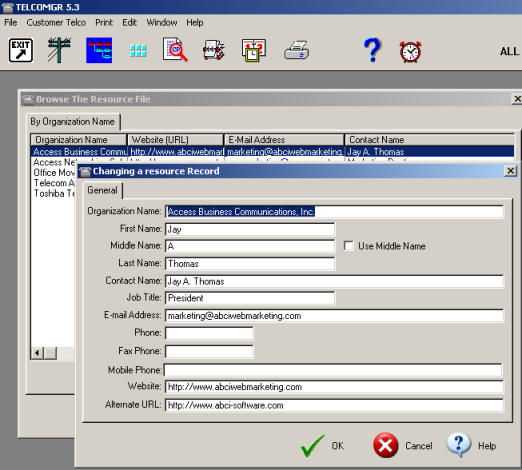
Task: Click the left scroll arrow in resource list
Action: pos(38,353)
